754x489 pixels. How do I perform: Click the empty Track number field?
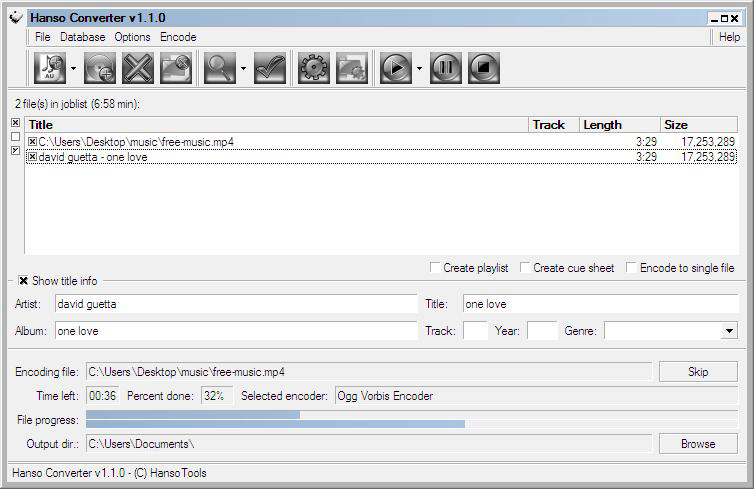[476, 331]
